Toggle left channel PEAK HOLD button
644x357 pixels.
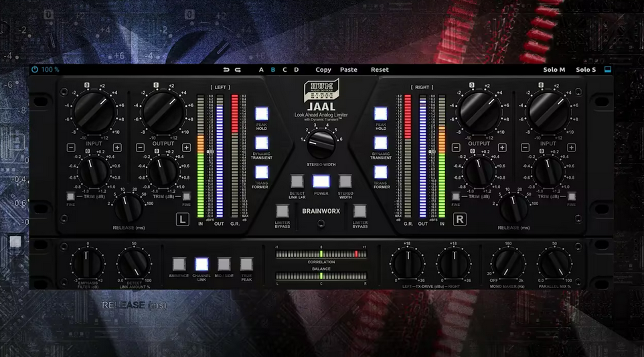pos(262,114)
